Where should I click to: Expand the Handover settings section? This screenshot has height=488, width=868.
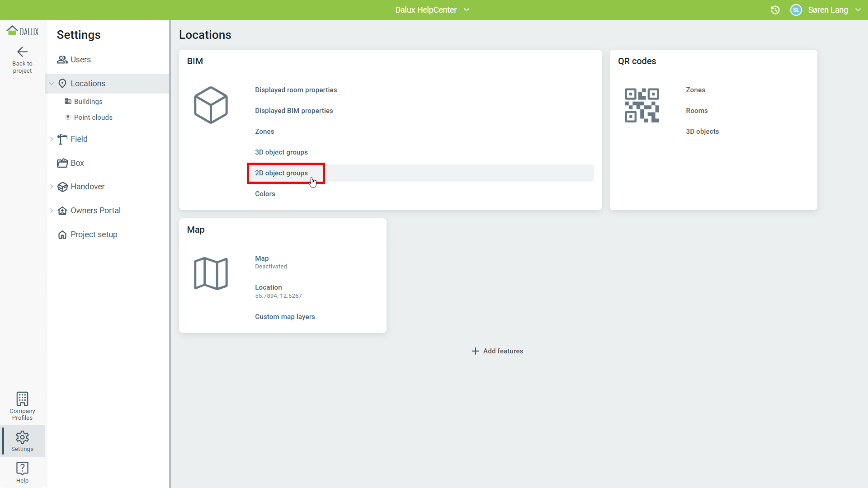coord(52,187)
